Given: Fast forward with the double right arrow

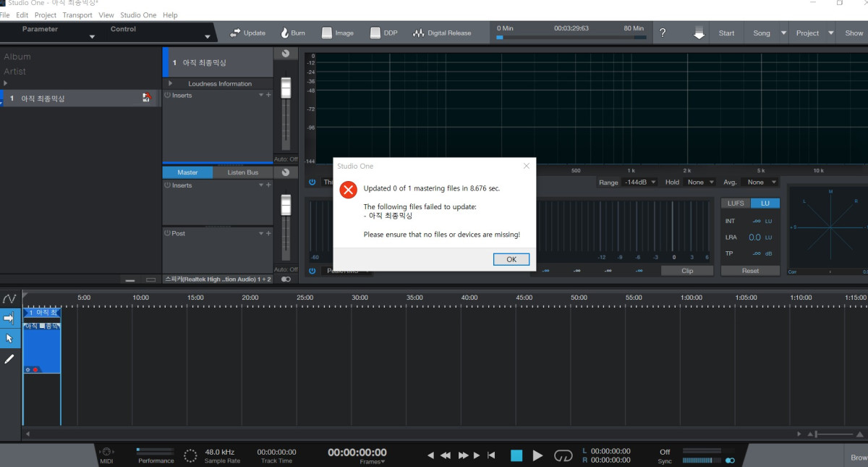Looking at the screenshot, I should 463,455.
